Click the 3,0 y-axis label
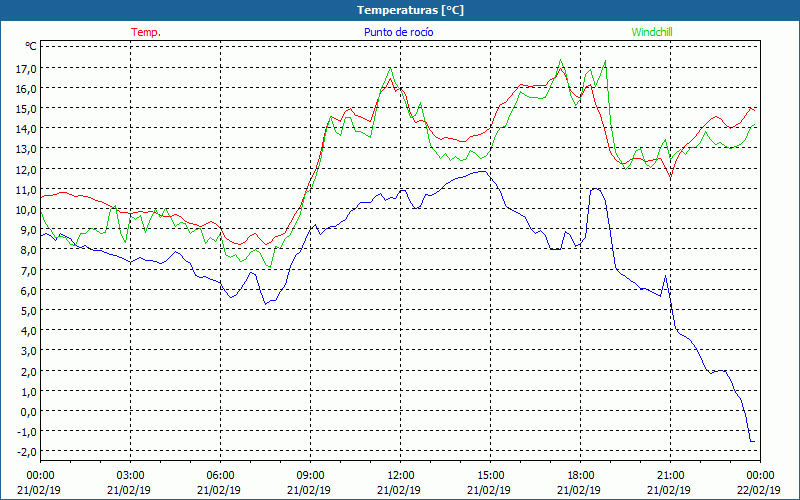The width and height of the screenshot is (800, 500). pyautogui.click(x=28, y=351)
